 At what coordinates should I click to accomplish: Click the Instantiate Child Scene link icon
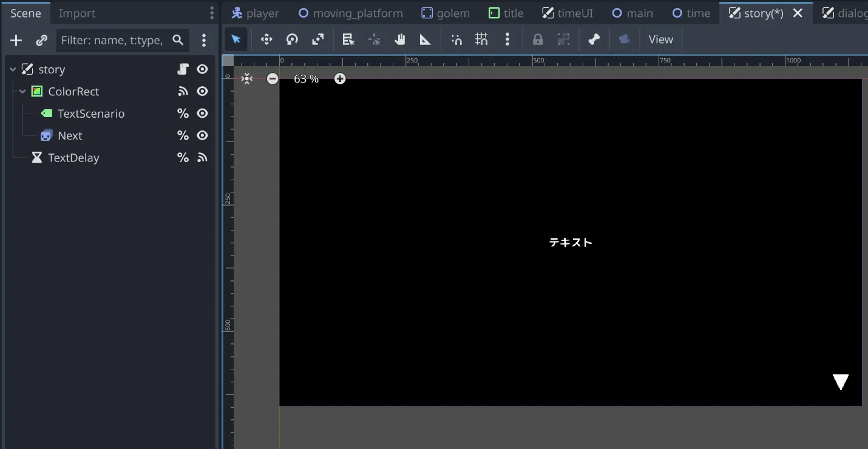pos(41,41)
